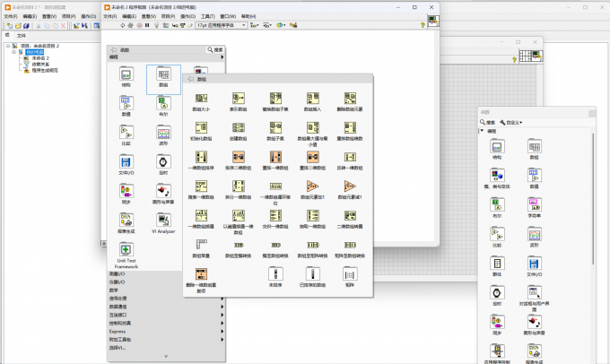This screenshot has width=610, height=364.
Task: Open the Align Objects dropdown
Action: tap(254, 25)
